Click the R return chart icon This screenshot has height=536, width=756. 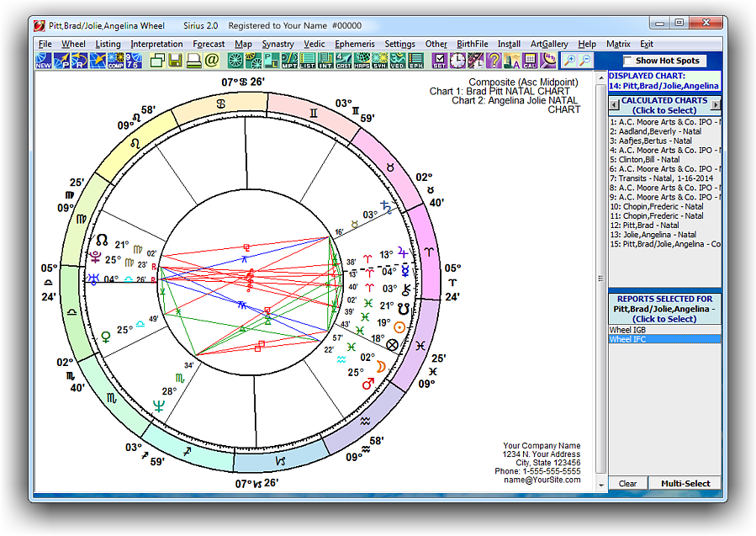click(80, 61)
